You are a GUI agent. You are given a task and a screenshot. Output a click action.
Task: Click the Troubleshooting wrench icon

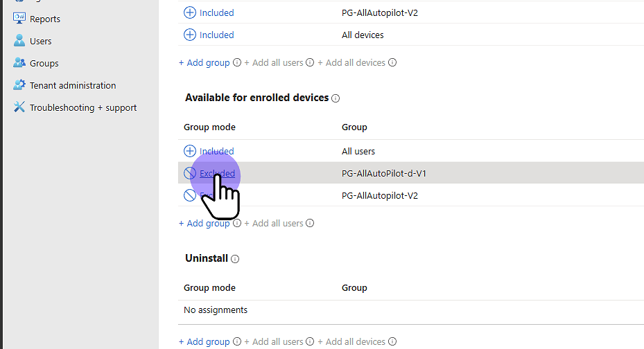point(19,107)
